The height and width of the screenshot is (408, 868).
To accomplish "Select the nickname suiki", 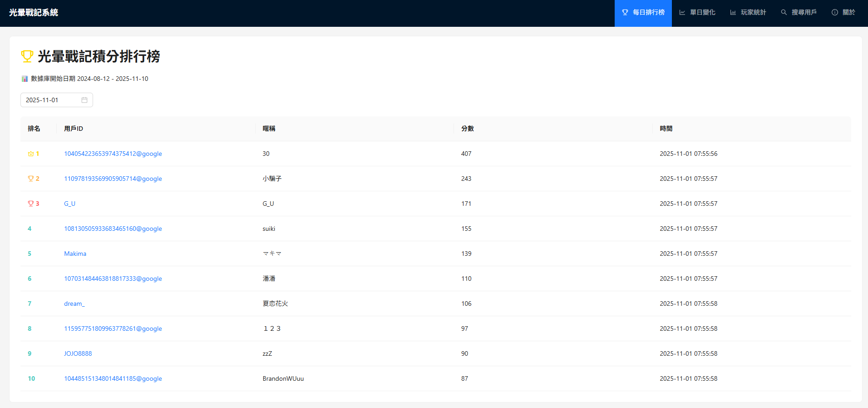I will pyautogui.click(x=269, y=229).
